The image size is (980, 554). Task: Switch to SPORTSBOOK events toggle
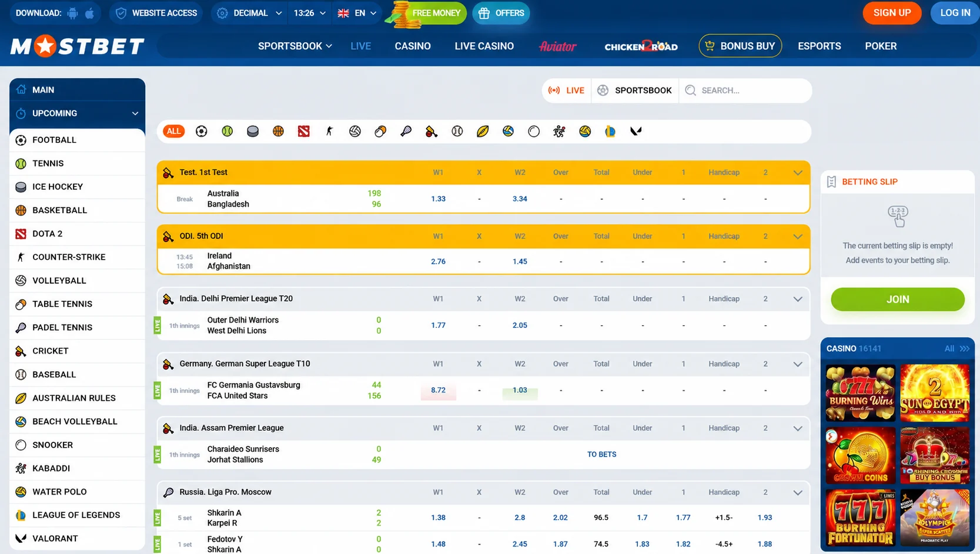click(635, 90)
